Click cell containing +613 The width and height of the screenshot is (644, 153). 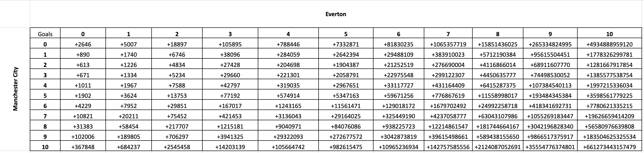(x=83, y=65)
